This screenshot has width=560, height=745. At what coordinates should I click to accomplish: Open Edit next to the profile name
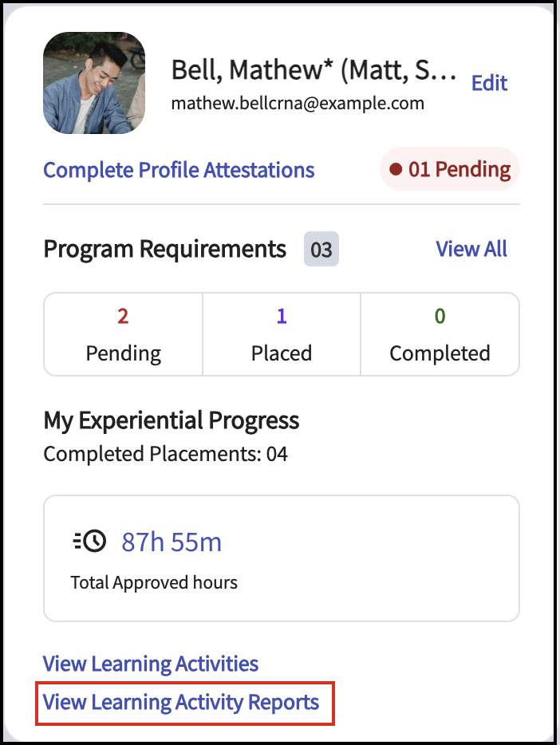pos(489,83)
